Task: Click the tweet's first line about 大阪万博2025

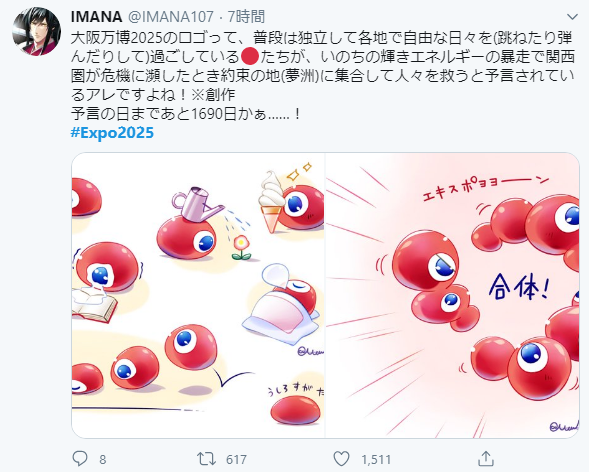Action: coord(322,38)
